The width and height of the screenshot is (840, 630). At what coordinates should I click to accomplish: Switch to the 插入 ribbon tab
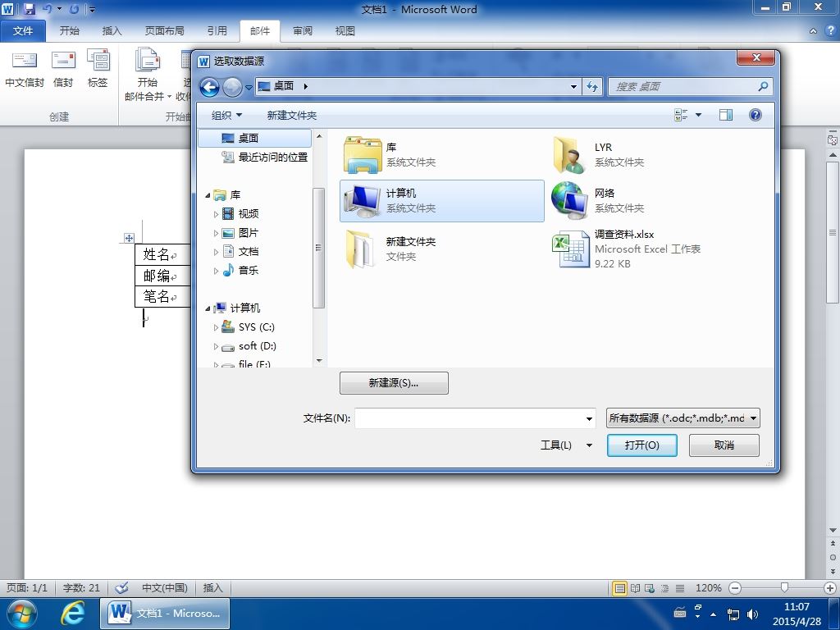[x=112, y=30]
